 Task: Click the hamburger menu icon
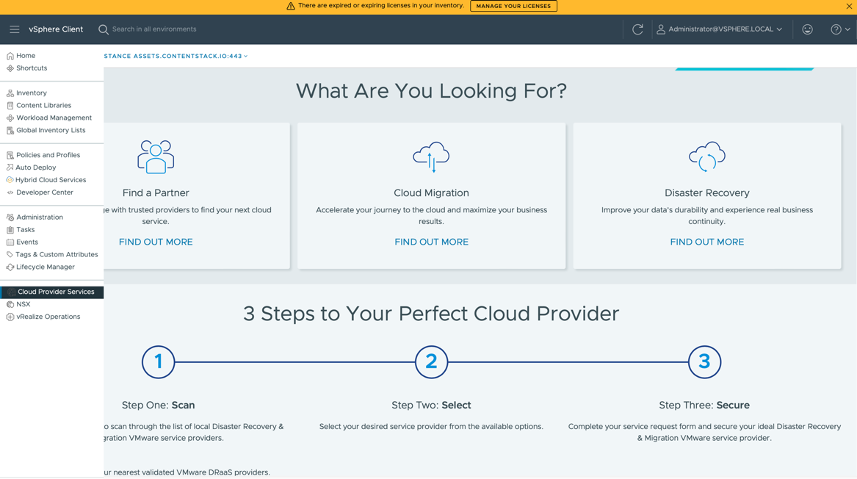(14, 29)
